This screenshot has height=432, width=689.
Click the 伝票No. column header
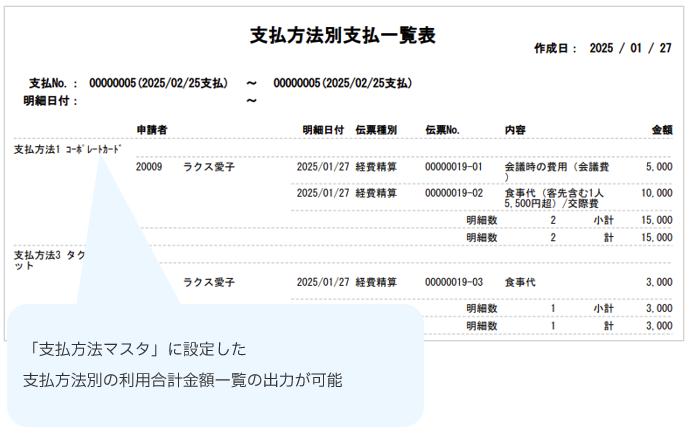442,130
